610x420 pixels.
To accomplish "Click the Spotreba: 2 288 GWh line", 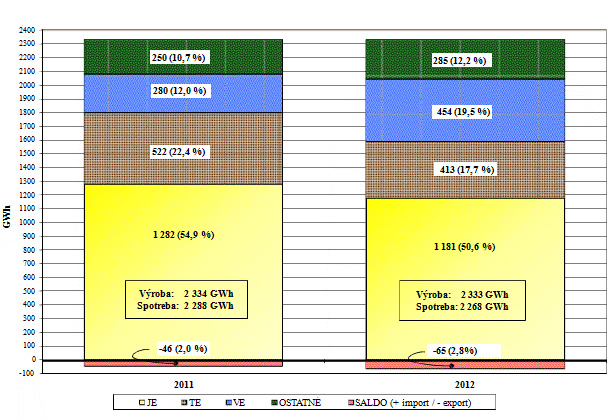I will [185, 306].
